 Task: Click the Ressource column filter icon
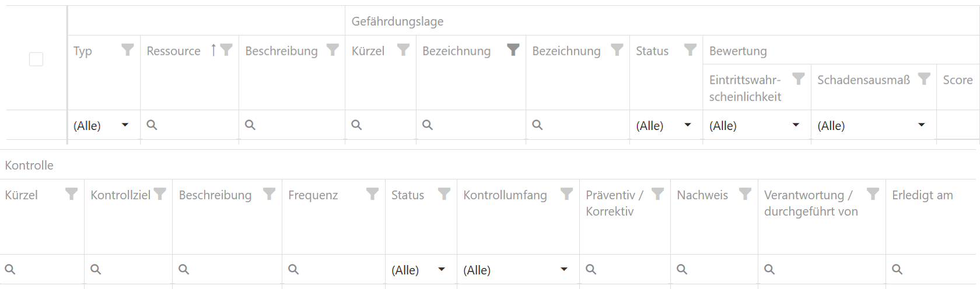coord(226,50)
